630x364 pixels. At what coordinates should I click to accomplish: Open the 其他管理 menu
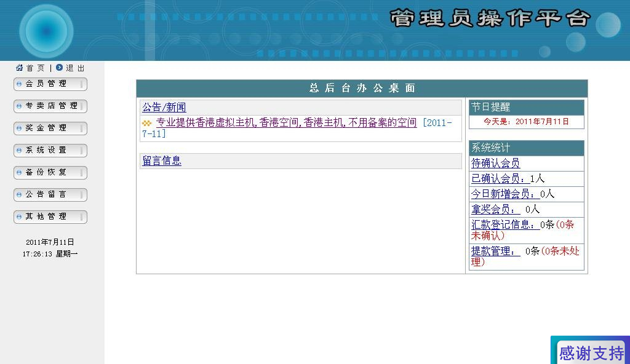(50, 216)
